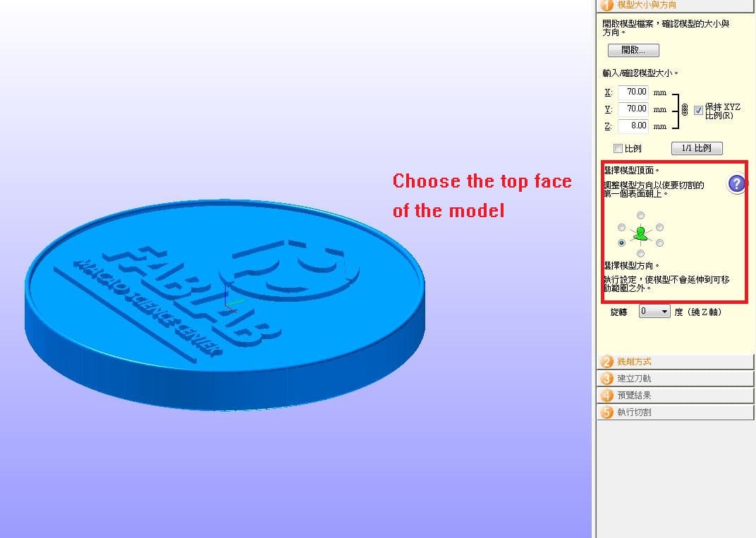The height and width of the screenshot is (538, 756).
Task: Click the chain link icon beside XYZ fields
Action: tap(685, 110)
